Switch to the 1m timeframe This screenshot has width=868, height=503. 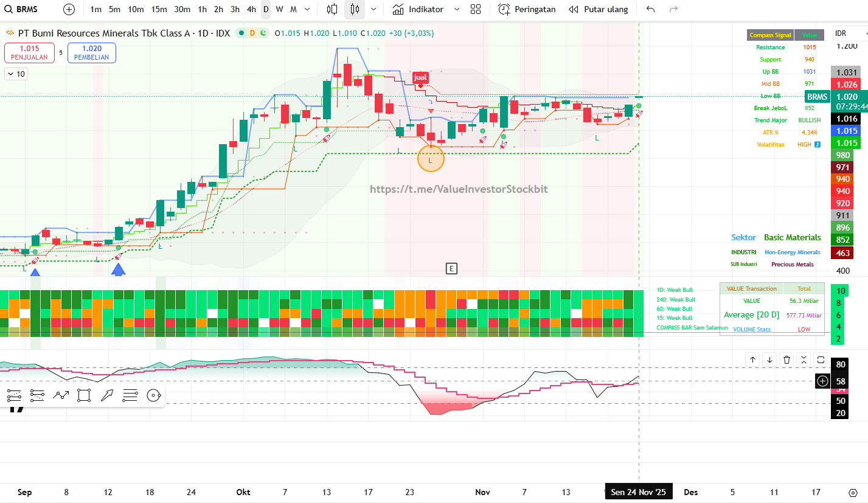(x=95, y=9)
